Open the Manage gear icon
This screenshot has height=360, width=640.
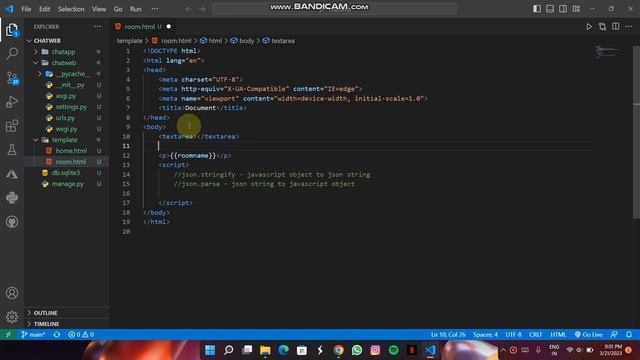point(12,317)
